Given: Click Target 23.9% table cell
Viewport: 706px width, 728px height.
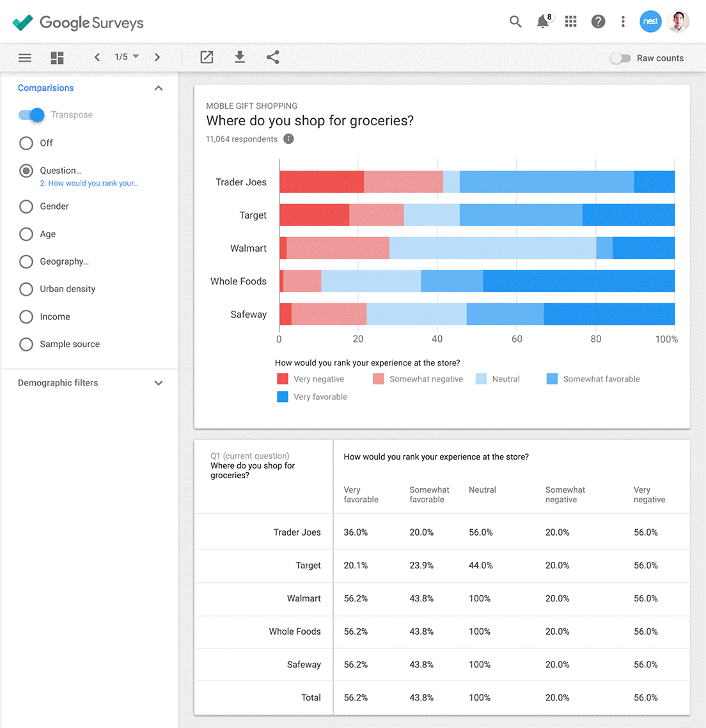Looking at the screenshot, I should [x=421, y=565].
